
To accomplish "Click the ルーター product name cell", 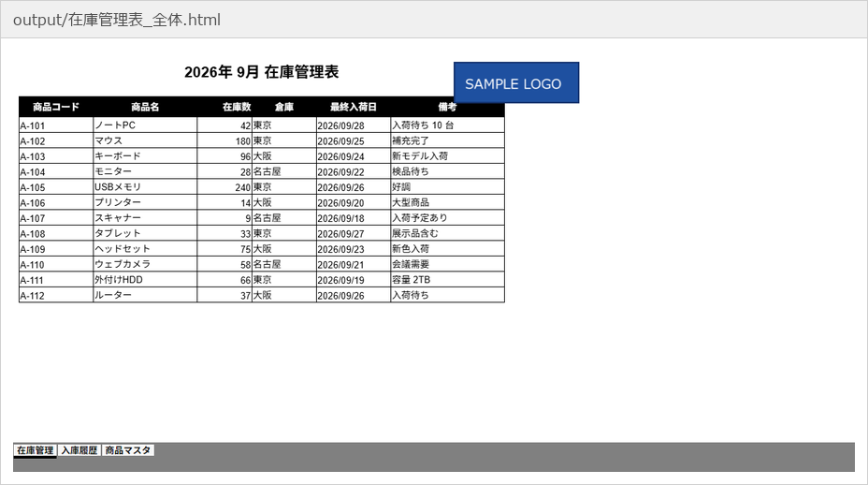I will pos(145,296).
